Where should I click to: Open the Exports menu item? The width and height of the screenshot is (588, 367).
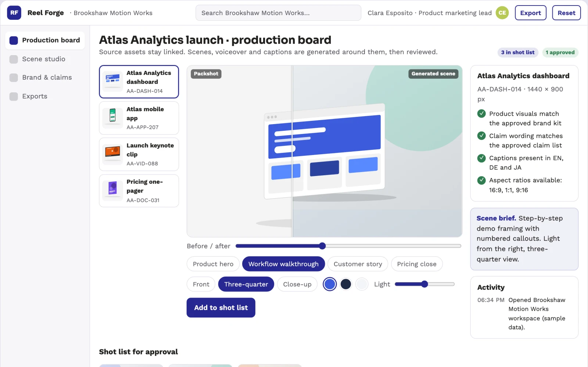(x=45, y=96)
